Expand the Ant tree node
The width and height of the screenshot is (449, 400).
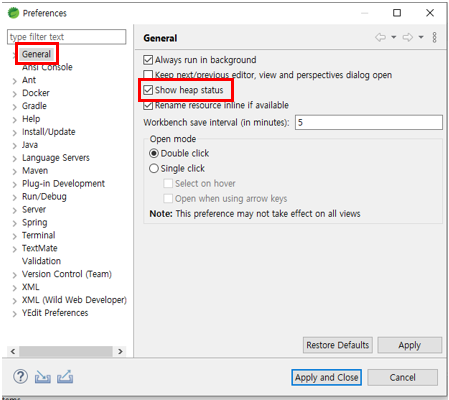coord(14,81)
